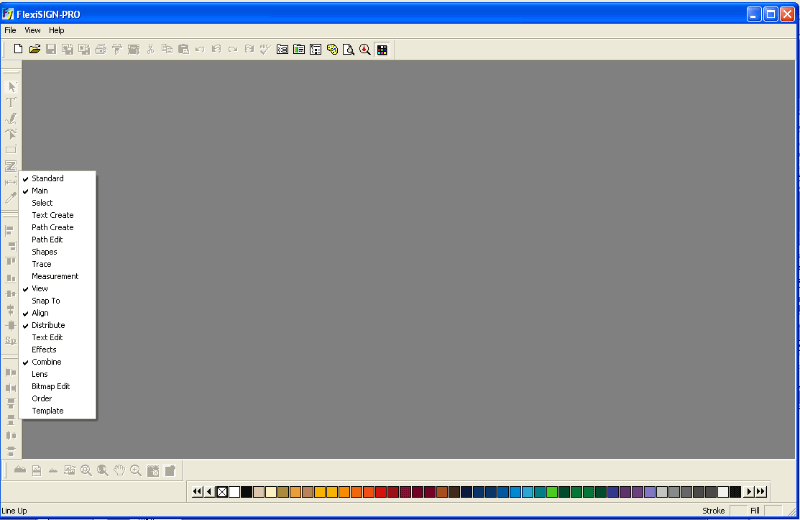Click the Pan hand icon
This screenshot has height=520, width=800.
[x=119, y=470]
